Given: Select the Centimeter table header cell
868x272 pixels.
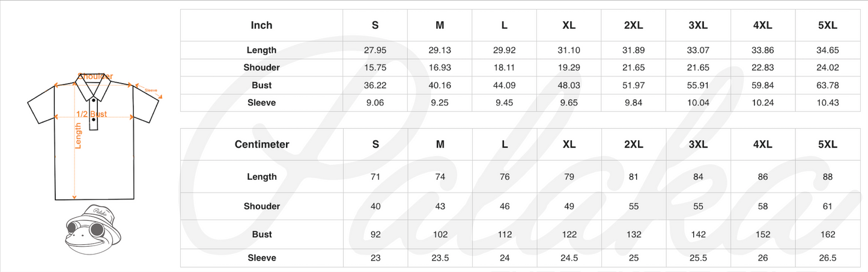Looking at the screenshot, I should point(261,144).
